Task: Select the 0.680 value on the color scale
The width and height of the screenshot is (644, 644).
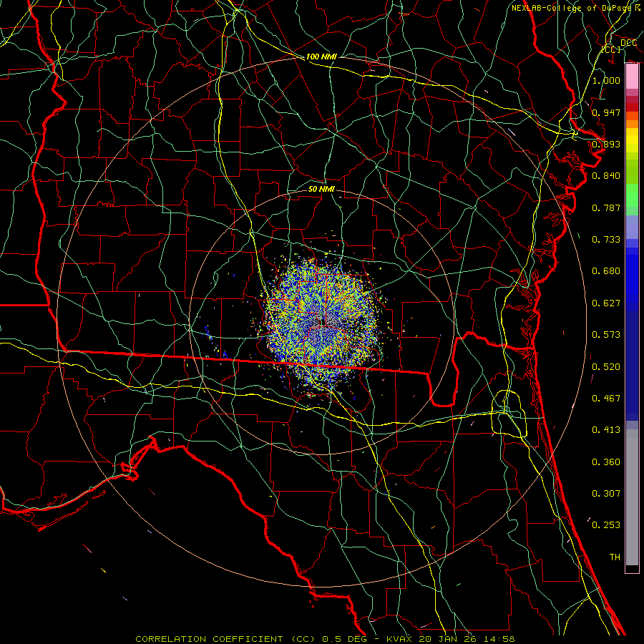Action: (x=606, y=271)
